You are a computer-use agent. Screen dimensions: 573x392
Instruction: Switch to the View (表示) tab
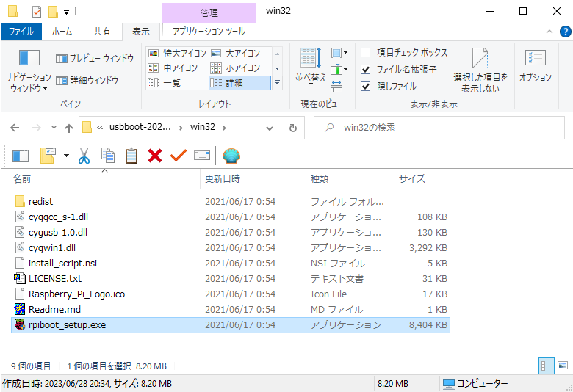pyautogui.click(x=141, y=32)
